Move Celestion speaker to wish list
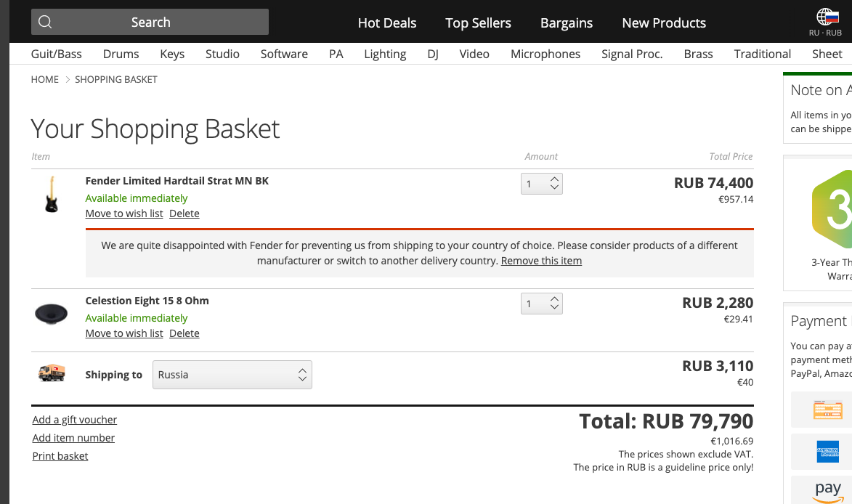 124,333
